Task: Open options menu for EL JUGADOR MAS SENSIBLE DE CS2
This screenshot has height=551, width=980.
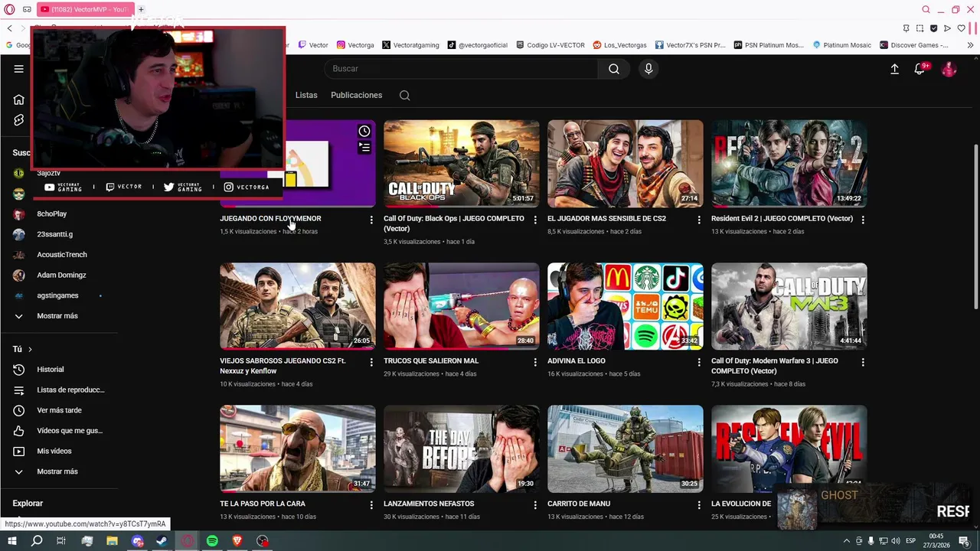Action: [699, 220]
